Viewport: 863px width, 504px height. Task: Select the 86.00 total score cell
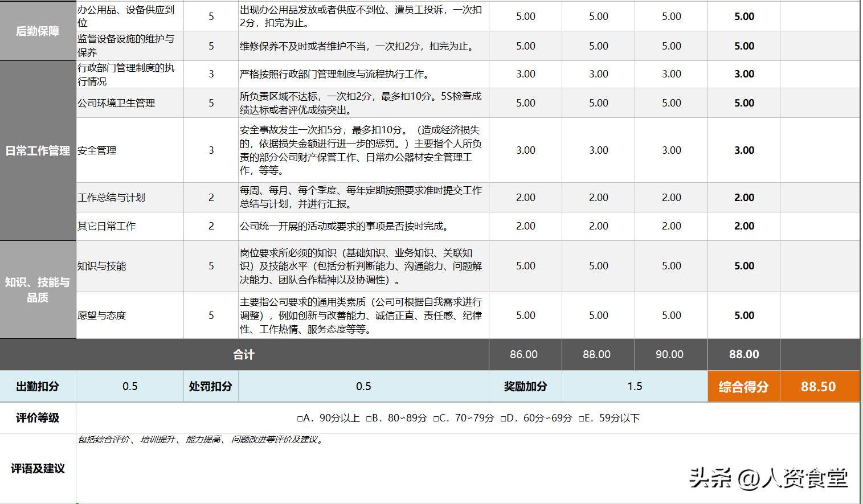524,354
